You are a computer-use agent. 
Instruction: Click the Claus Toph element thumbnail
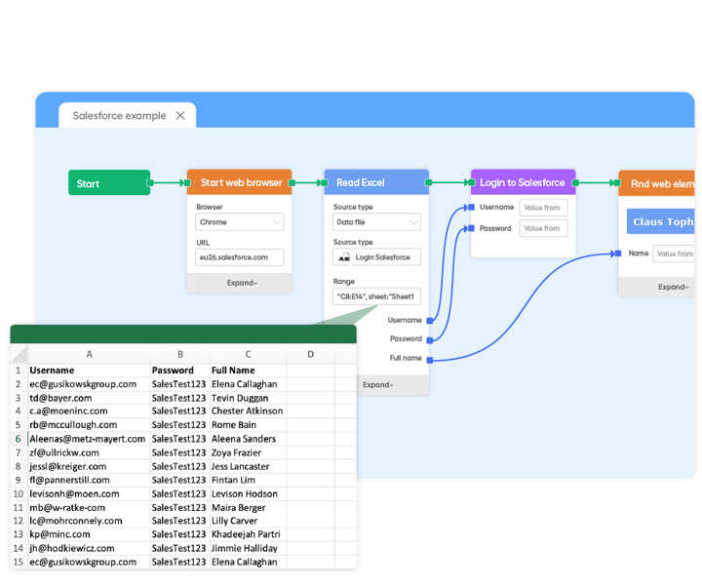point(660,221)
